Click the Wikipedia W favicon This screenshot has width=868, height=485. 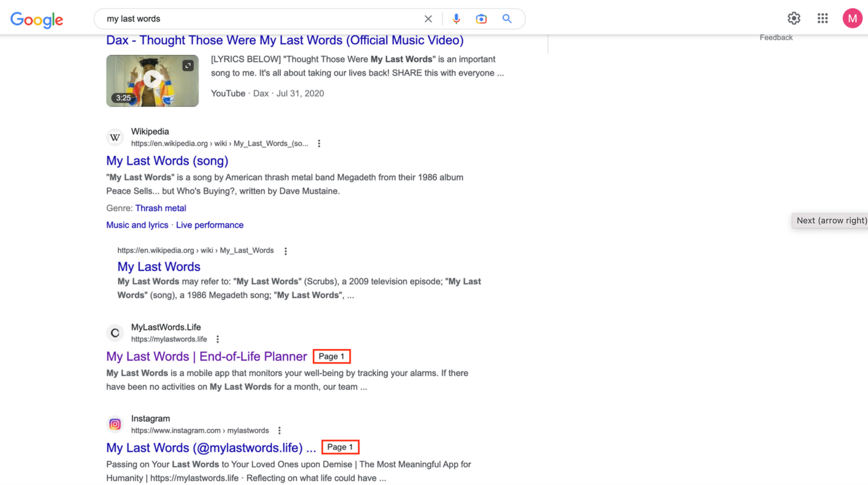[x=115, y=137]
